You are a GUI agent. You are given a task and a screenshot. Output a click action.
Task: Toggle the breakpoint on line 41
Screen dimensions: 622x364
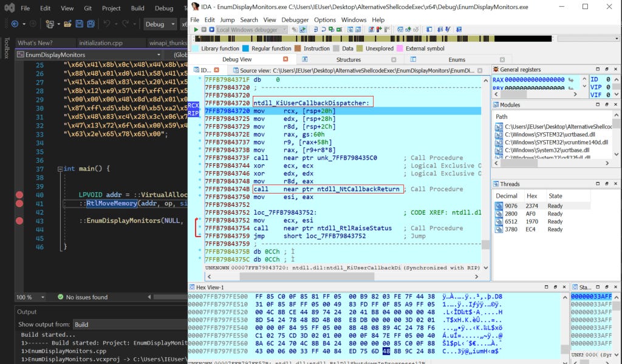point(19,203)
